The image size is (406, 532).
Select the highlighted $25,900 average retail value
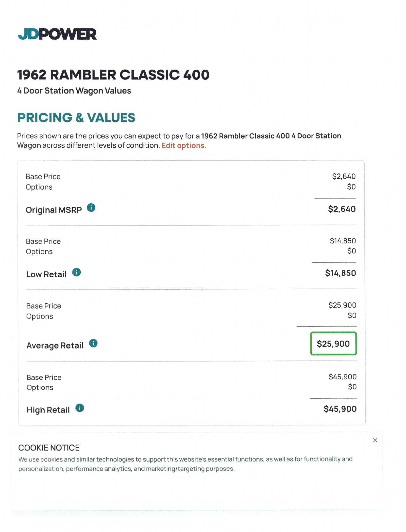(x=333, y=344)
